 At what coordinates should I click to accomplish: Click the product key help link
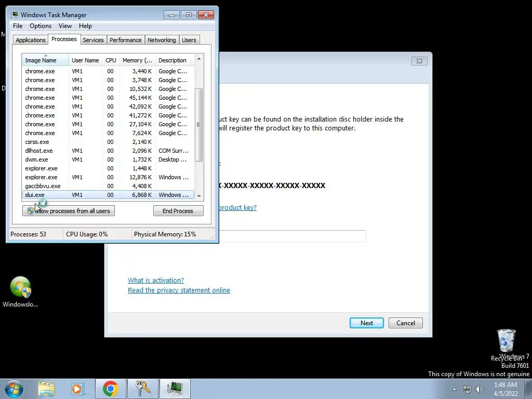coord(237,207)
